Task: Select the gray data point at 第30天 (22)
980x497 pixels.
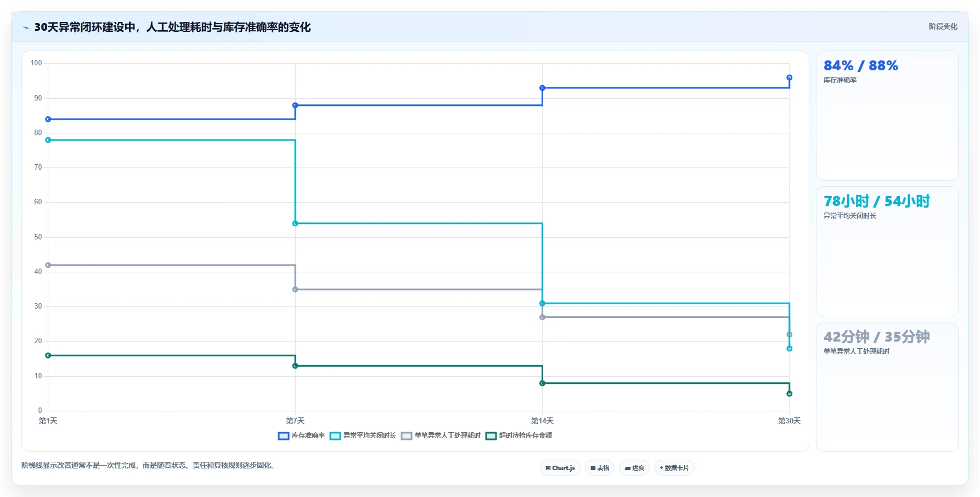Action: pyautogui.click(x=790, y=334)
